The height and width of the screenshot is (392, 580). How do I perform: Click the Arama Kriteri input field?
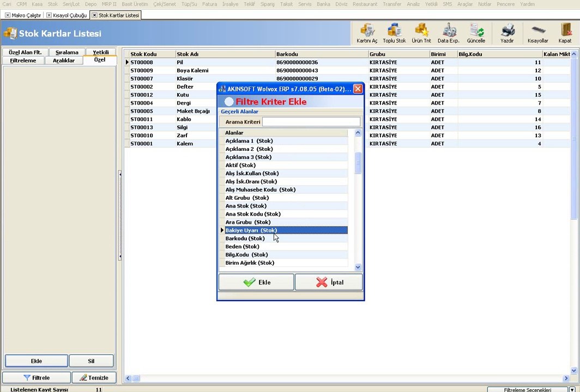pyautogui.click(x=311, y=121)
